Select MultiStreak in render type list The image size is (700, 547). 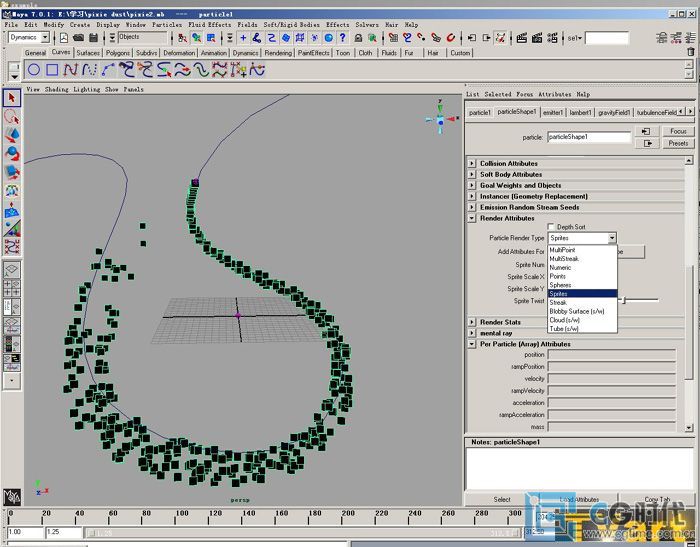pyautogui.click(x=582, y=259)
